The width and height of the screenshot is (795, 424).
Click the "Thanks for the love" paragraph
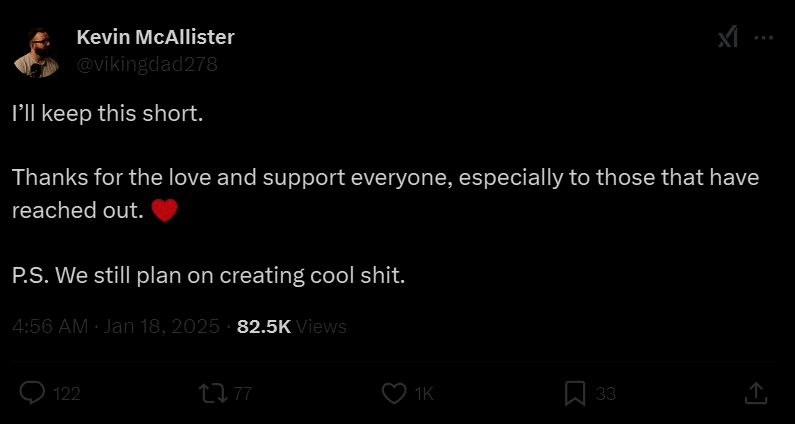[385, 179]
